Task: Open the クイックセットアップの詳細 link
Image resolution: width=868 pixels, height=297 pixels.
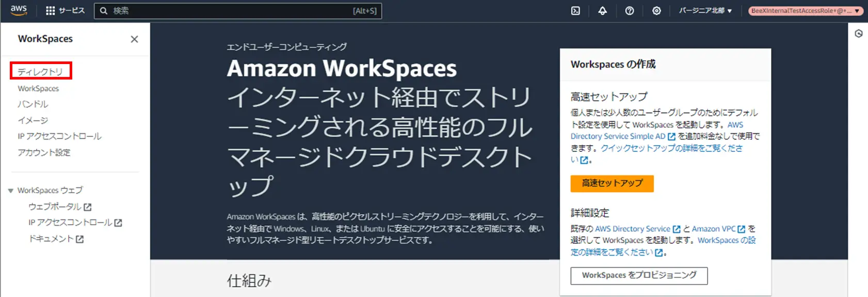Action: pyautogui.click(x=671, y=148)
